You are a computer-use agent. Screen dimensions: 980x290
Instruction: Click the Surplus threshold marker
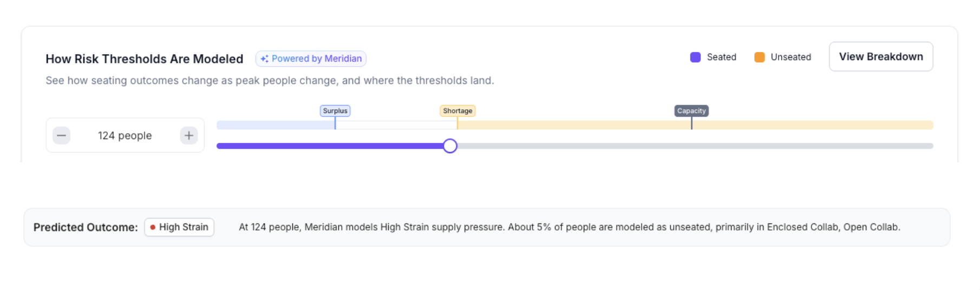(335, 111)
